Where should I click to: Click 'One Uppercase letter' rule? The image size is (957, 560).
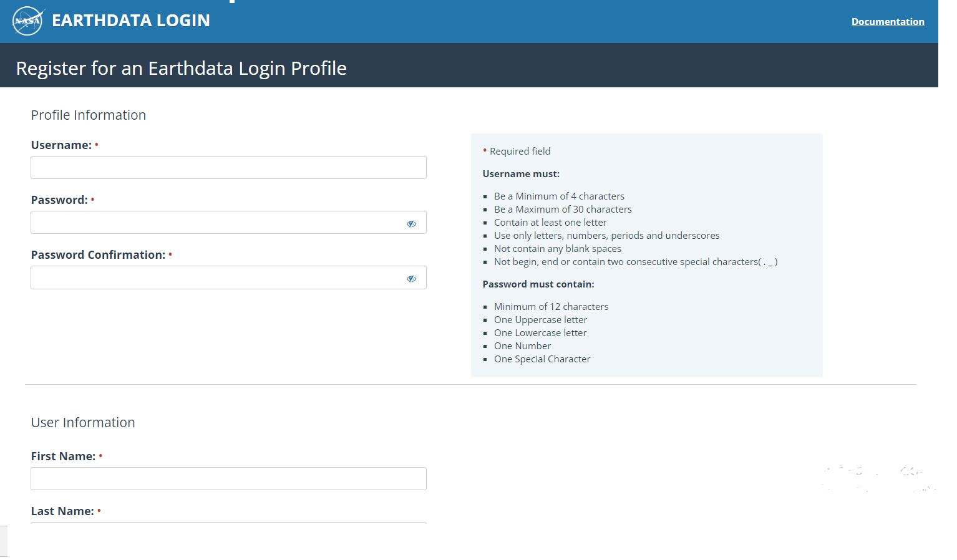point(541,320)
